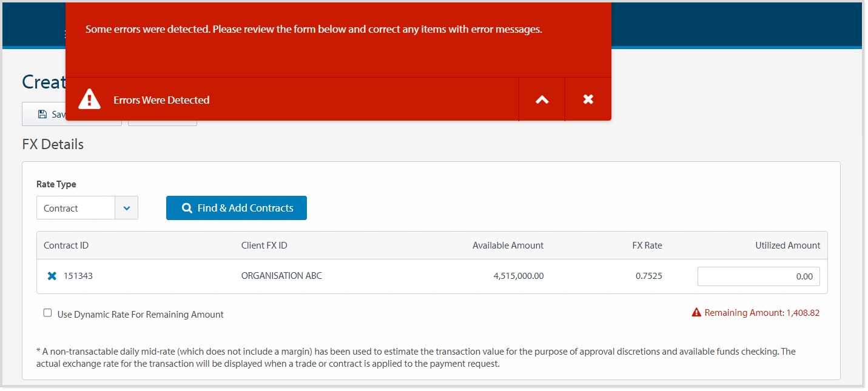
Task: Open the Rate Type dropdown arrow
Action: pos(127,207)
